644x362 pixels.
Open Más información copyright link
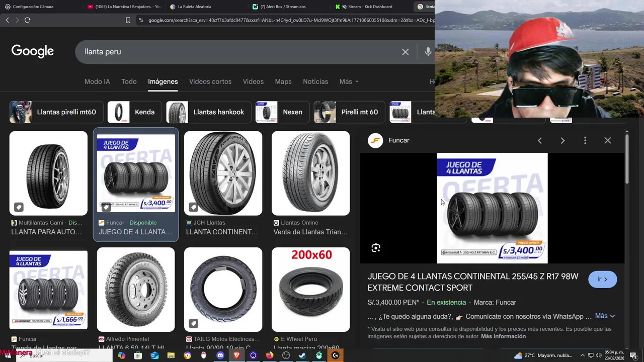503,336
